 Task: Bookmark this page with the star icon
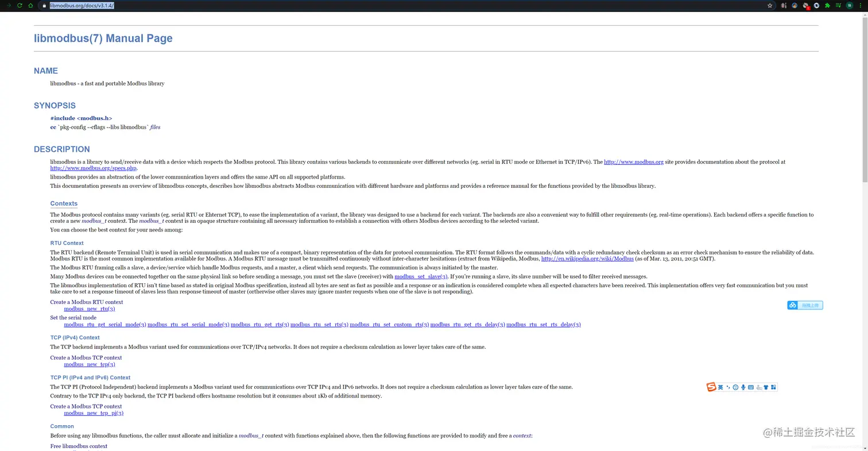770,5
